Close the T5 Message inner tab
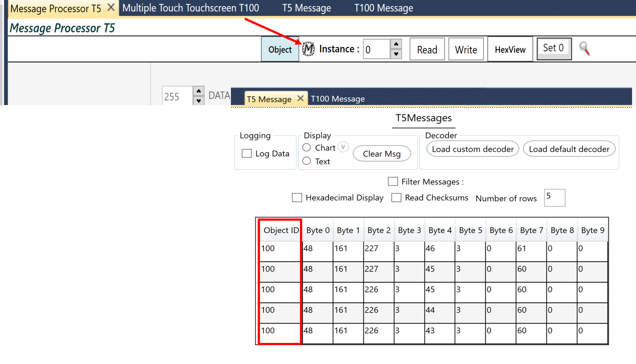636x364 pixels. coord(300,98)
